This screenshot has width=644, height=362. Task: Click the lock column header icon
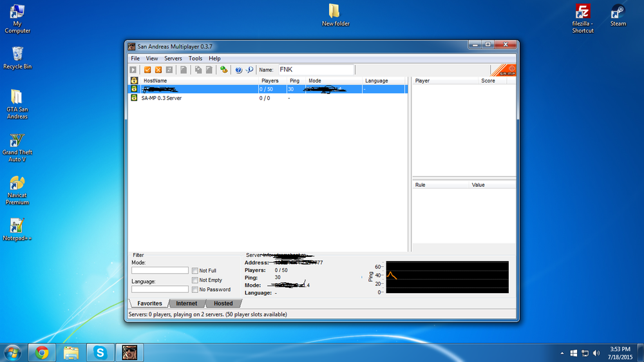click(x=134, y=81)
